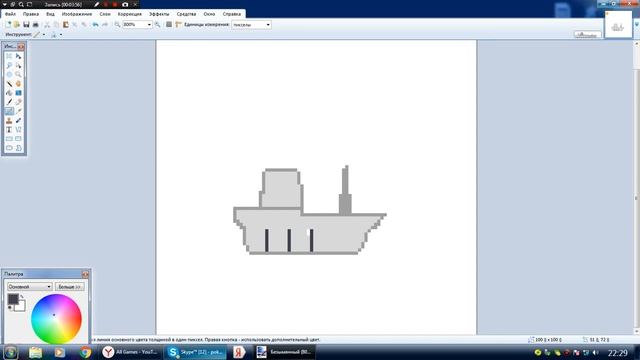Viewport: 640px width, 360px height.
Task: Select the Paintbrush tool
Action: pyautogui.click(x=9, y=102)
